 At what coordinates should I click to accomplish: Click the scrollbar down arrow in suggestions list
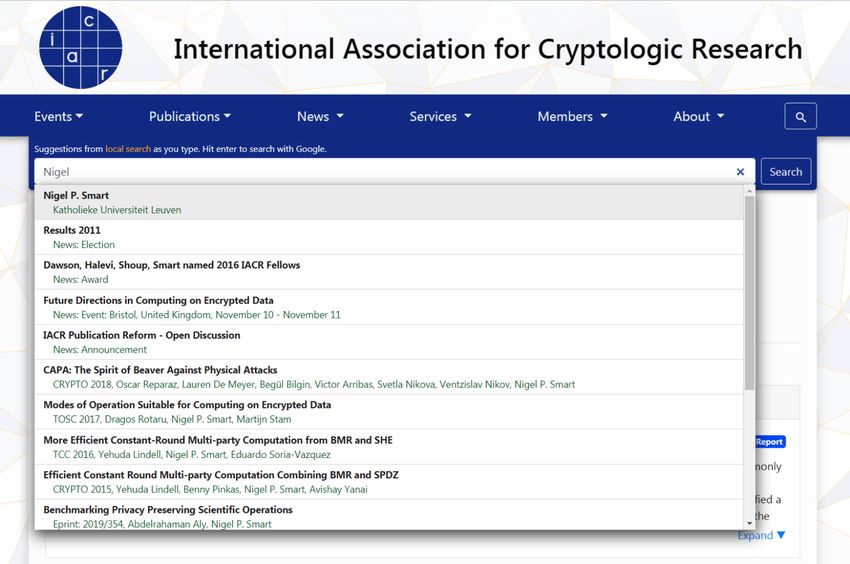(750, 523)
